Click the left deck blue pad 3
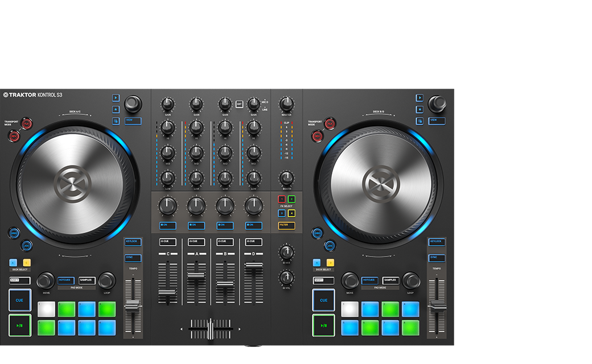This screenshot has height=364, width=592. tap(87, 309)
